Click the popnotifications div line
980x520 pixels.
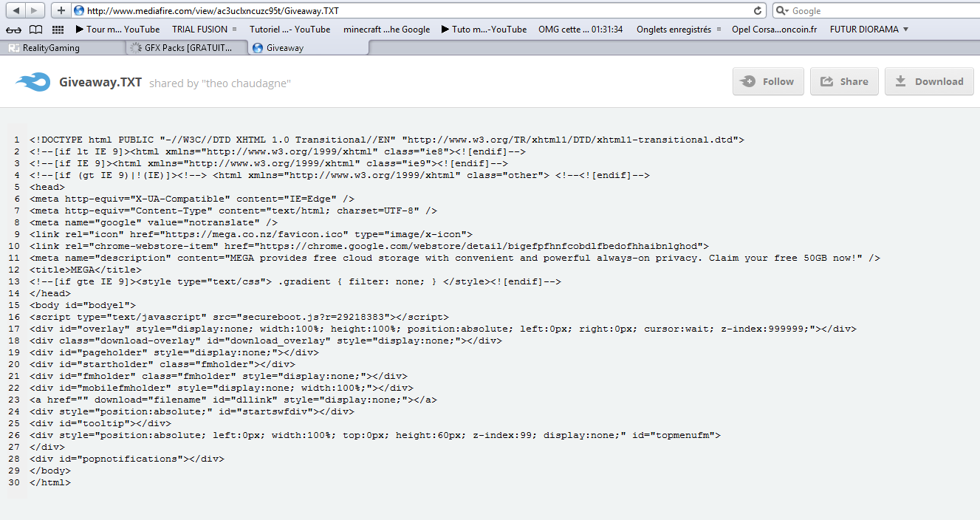click(127, 459)
